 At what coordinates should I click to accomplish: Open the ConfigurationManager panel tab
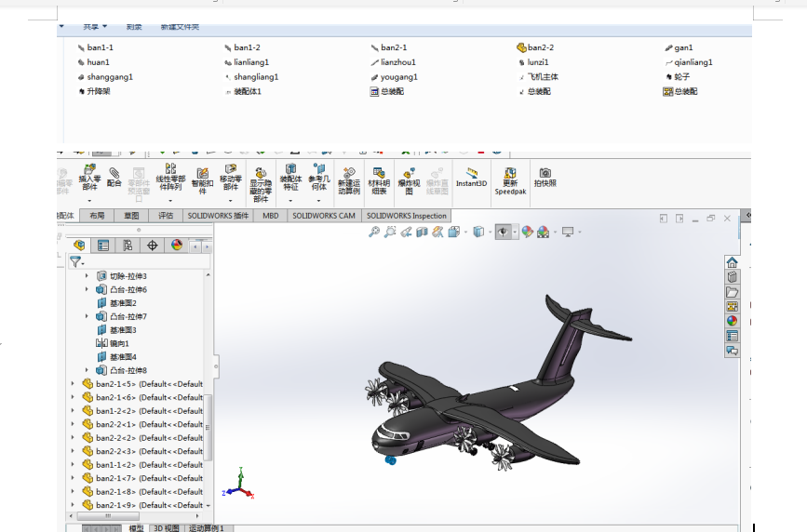128,246
